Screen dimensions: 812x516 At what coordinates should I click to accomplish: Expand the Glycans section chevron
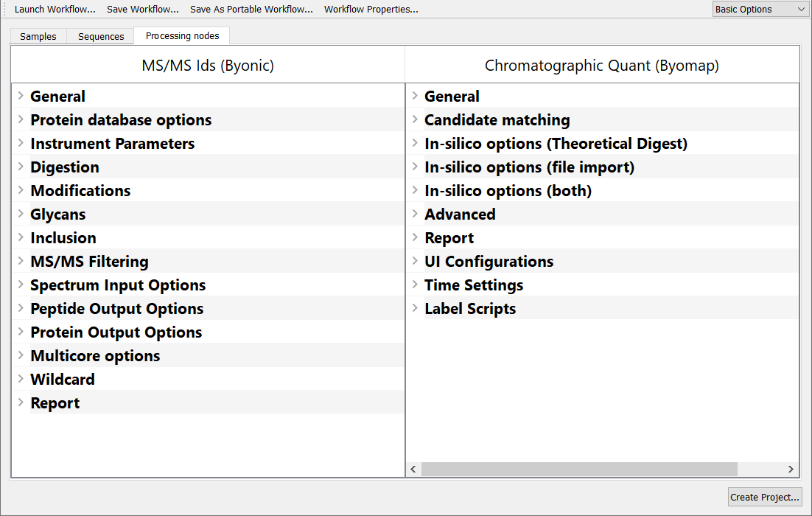21,214
